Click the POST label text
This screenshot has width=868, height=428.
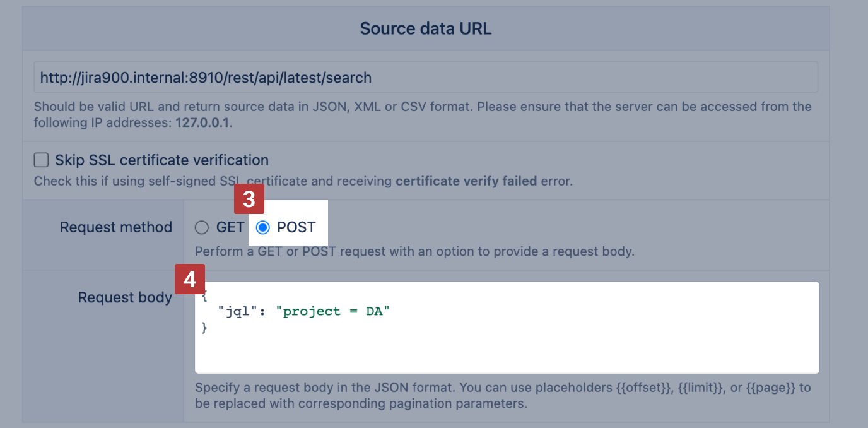tap(296, 227)
